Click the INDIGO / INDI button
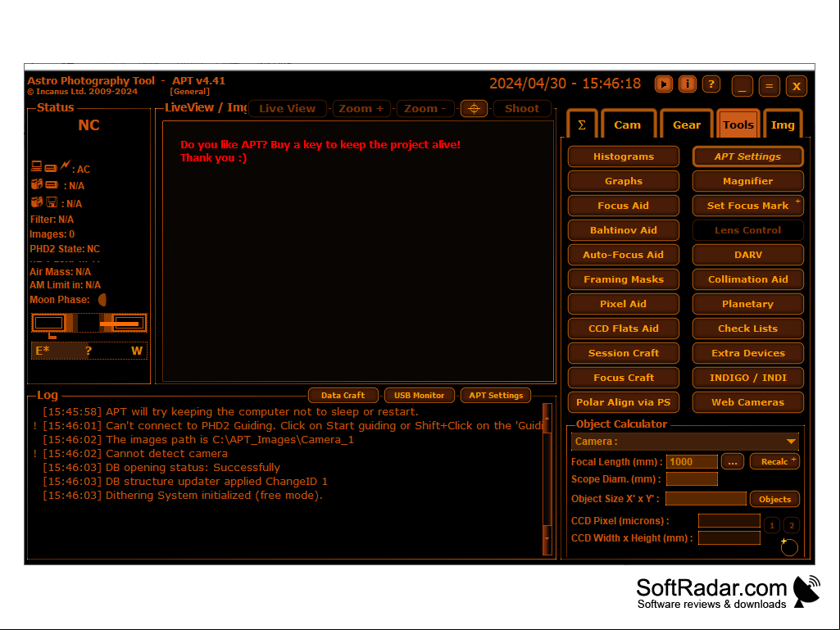The width and height of the screenshot is (840, 630). pos(748,378)
